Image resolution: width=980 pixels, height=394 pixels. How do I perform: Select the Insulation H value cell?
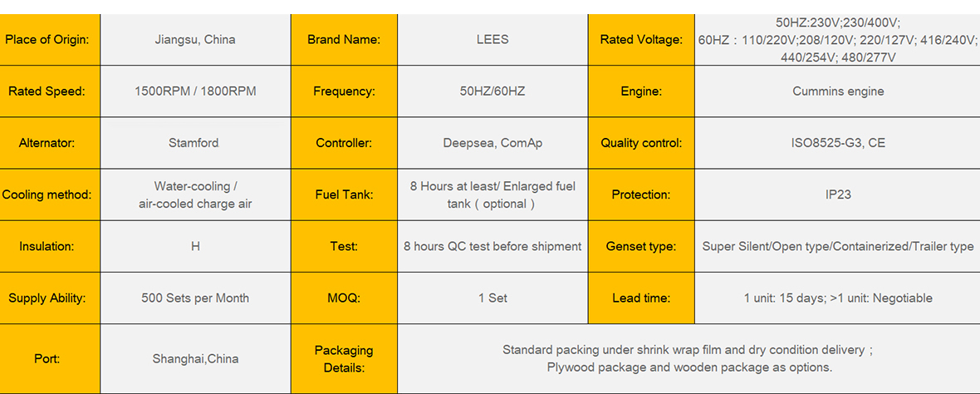pos(195,246)
